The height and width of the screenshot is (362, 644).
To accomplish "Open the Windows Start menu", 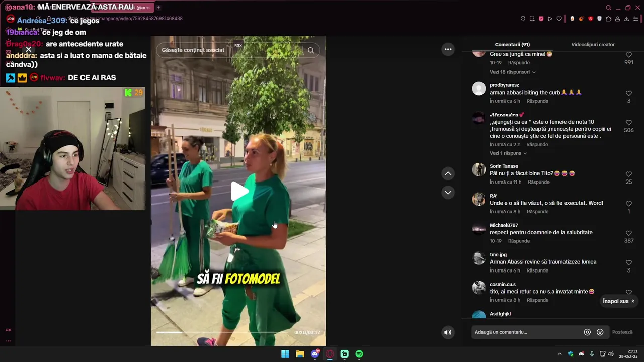I will pos(285,354).
